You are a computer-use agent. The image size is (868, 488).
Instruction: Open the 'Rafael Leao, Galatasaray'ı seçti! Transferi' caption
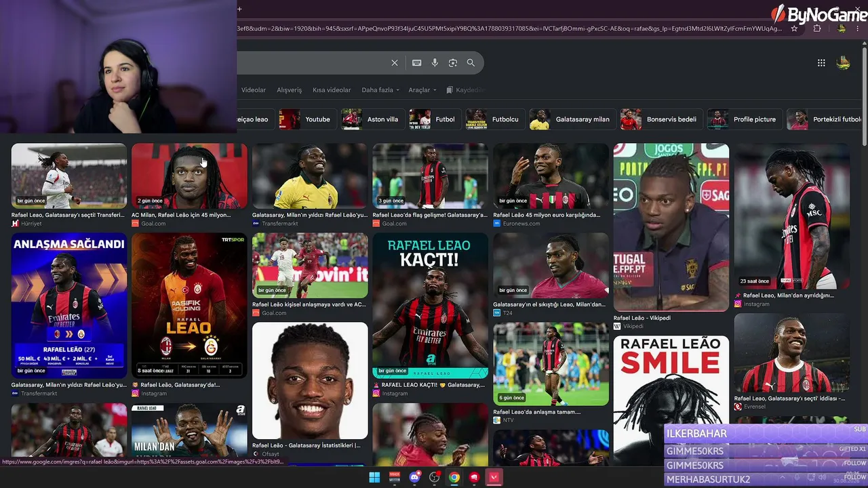(68, 215)
